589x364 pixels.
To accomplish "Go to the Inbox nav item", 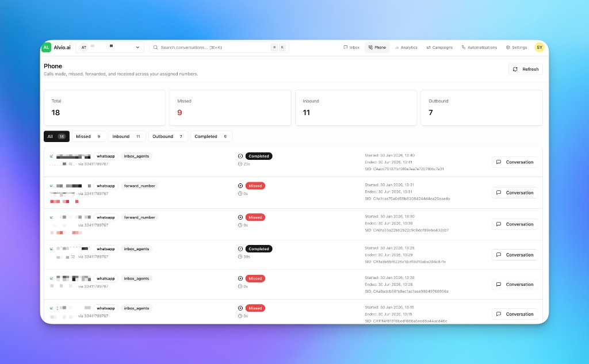I will [x=351, y=47].
